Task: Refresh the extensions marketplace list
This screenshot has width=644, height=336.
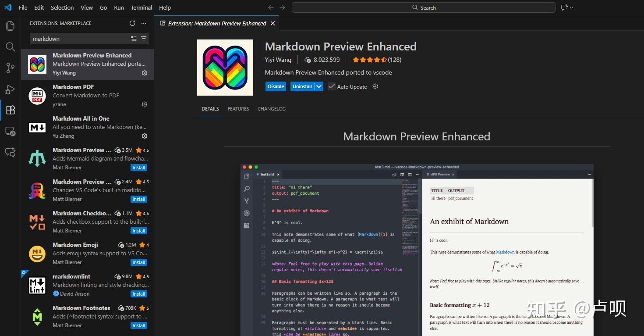Action: 132,23
